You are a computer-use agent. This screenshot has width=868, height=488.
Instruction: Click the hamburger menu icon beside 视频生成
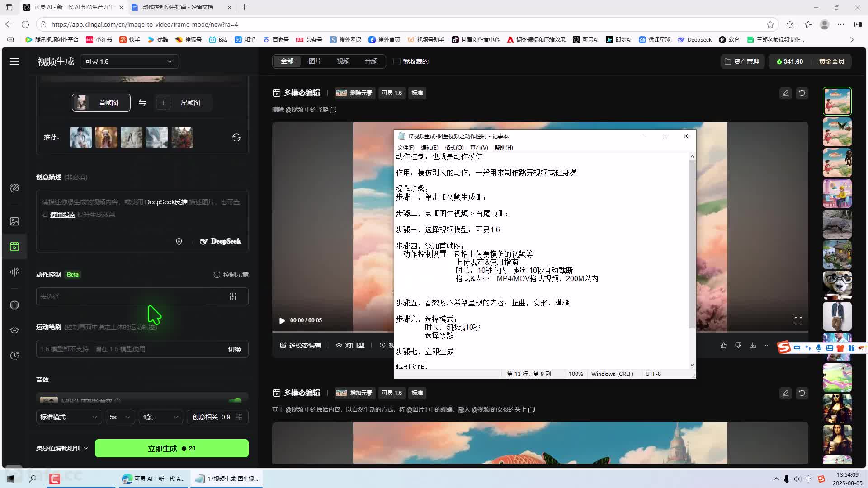(14, 61)
